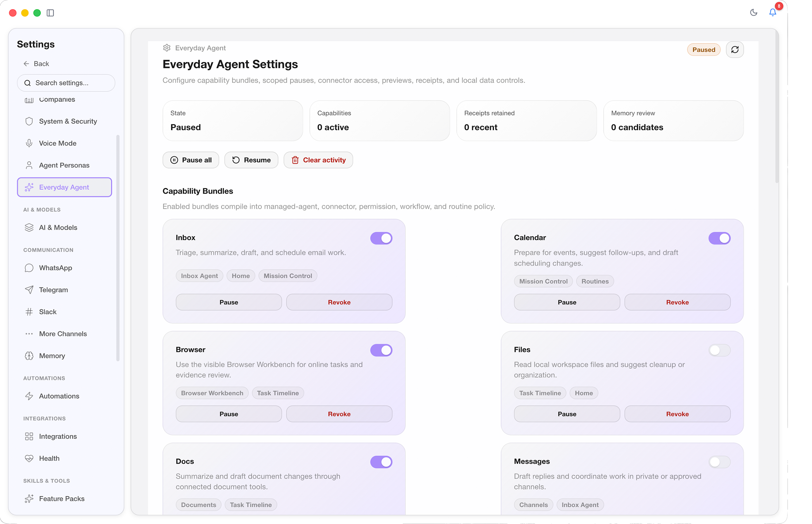Click the More Channels ellipsis icon

(x=29, y=334)
